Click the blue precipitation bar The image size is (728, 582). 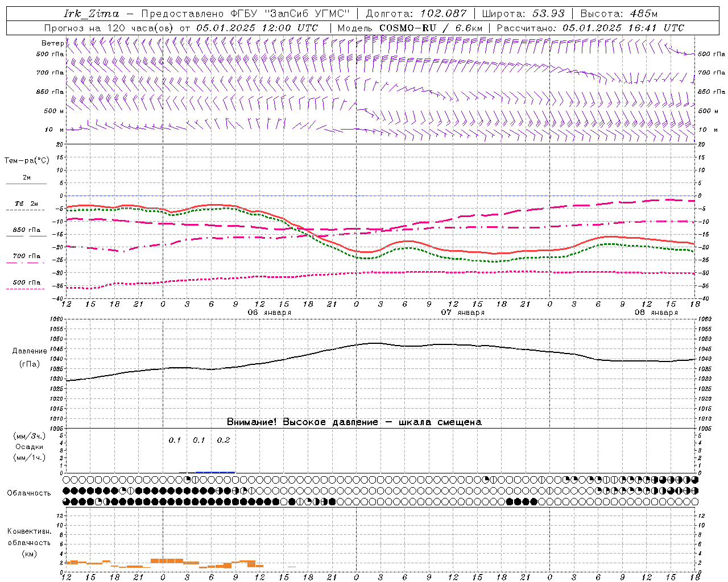[215, 472]
